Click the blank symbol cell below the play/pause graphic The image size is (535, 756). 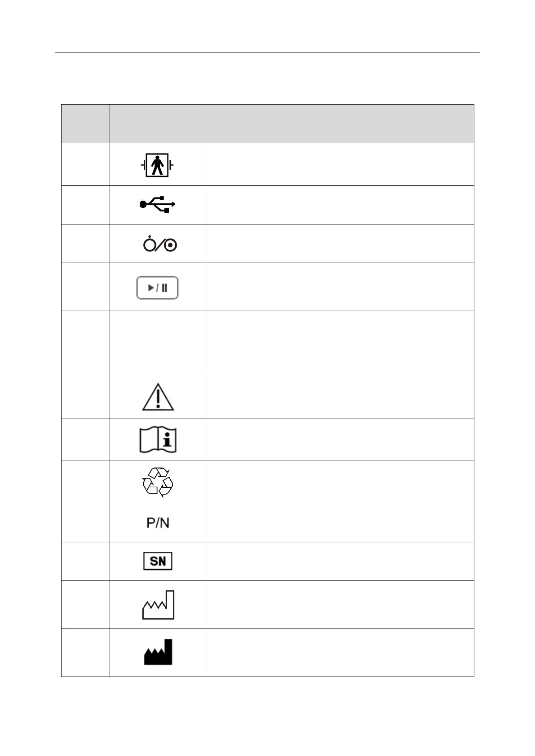coord(158,343)
